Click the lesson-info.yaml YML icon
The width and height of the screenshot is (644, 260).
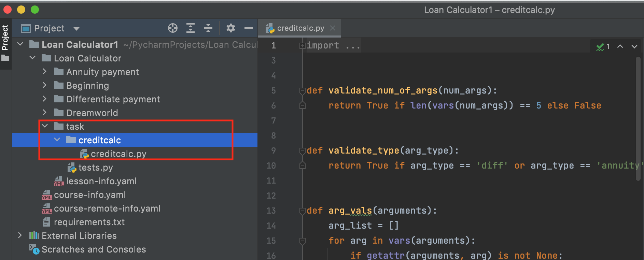coord(59,181)
